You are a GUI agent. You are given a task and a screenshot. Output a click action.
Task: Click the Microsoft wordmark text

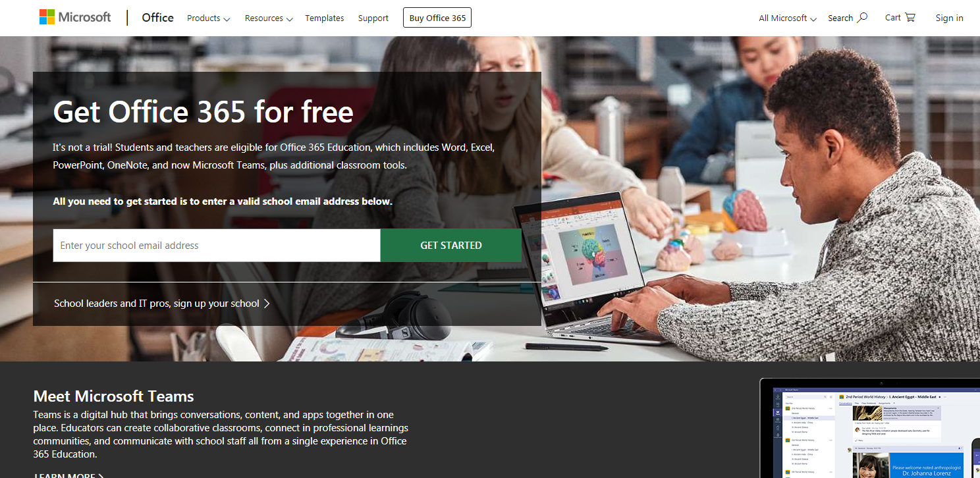pos(85,17)
